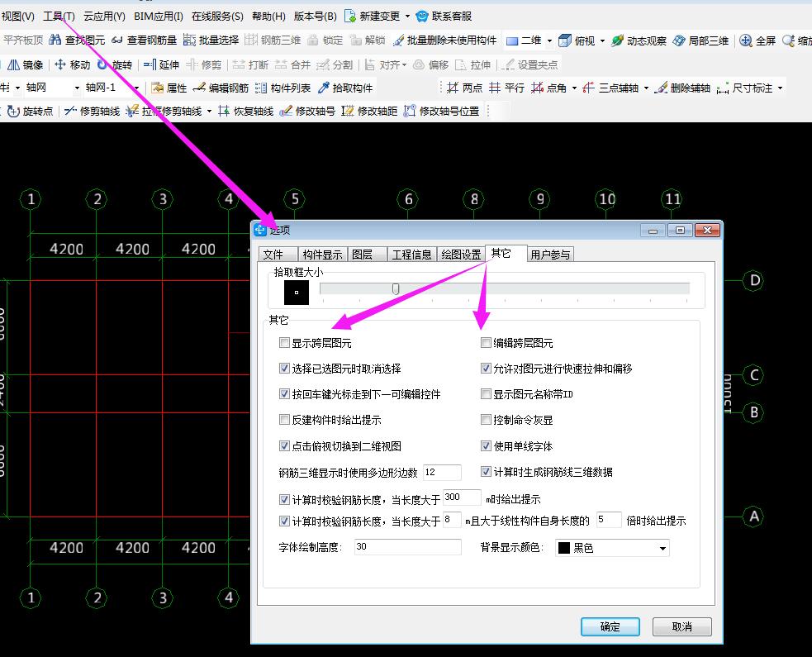Open 工具(T) menu
812x657 pixels.
point(59,16)
